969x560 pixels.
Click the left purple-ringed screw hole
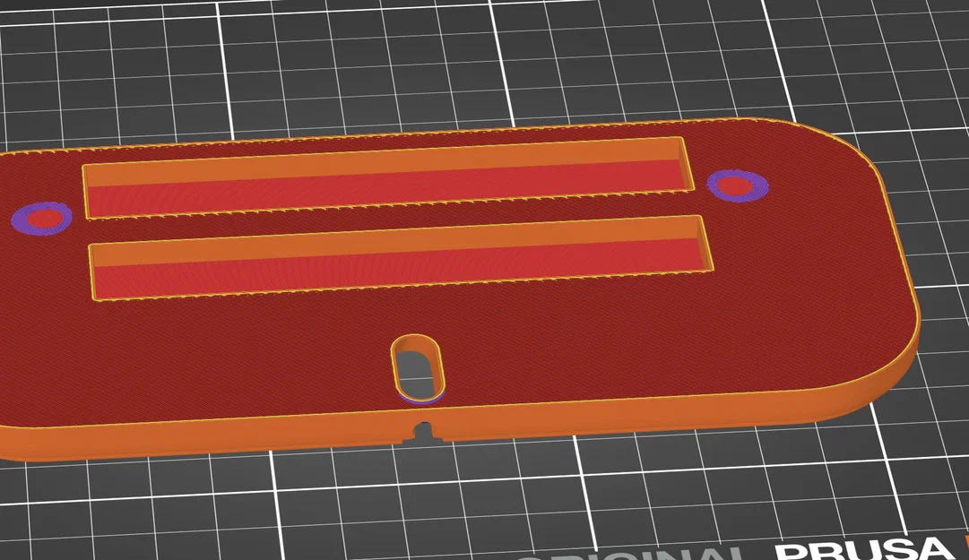click(x=41, y=218)
